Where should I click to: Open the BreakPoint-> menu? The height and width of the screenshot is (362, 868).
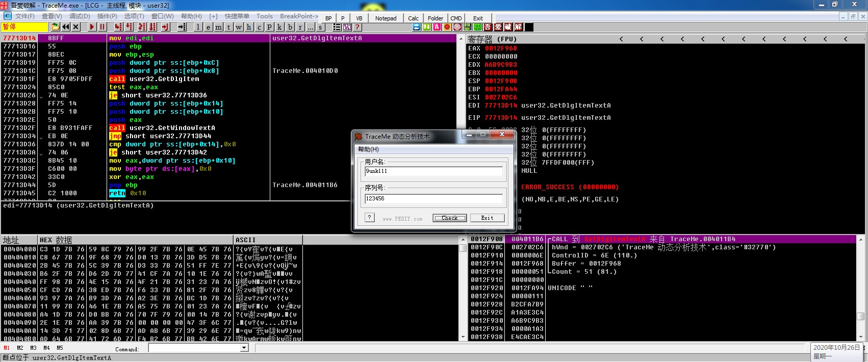(299, 16)
